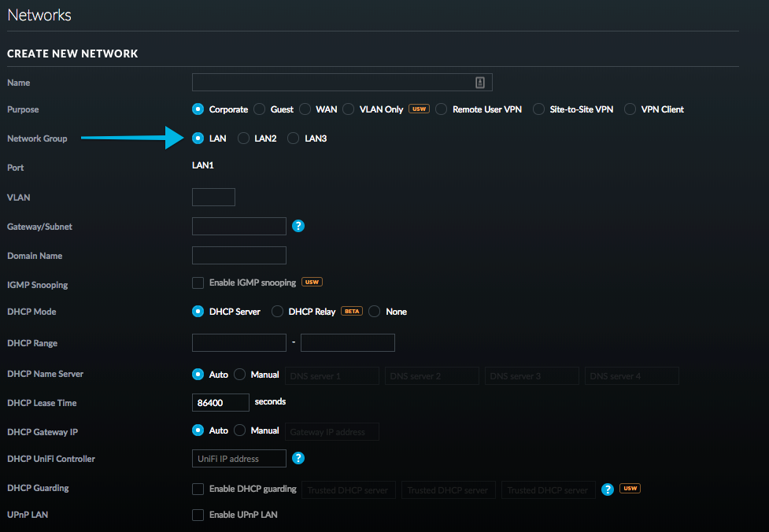This screenshot has width=769, height=532.
Task: Switch DHCP Name Server to Manual
Action: [x=240, y=375]
